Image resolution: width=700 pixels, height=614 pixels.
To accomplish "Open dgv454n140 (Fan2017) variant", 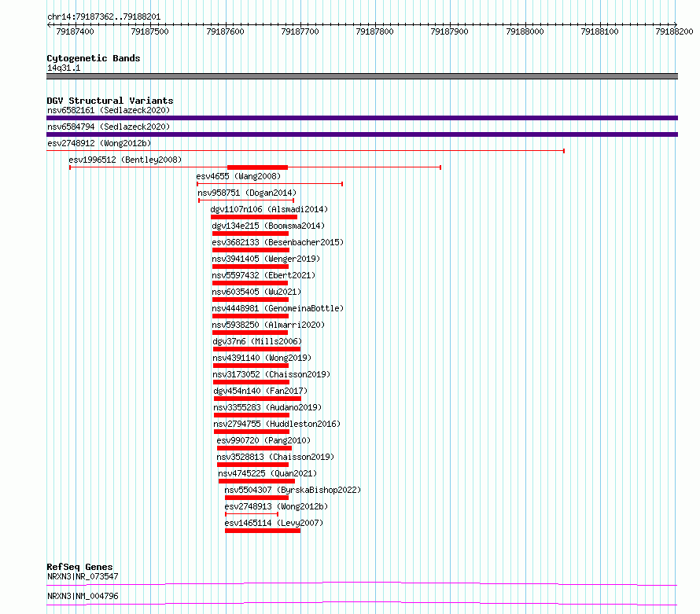I will (x=260, y=391).
